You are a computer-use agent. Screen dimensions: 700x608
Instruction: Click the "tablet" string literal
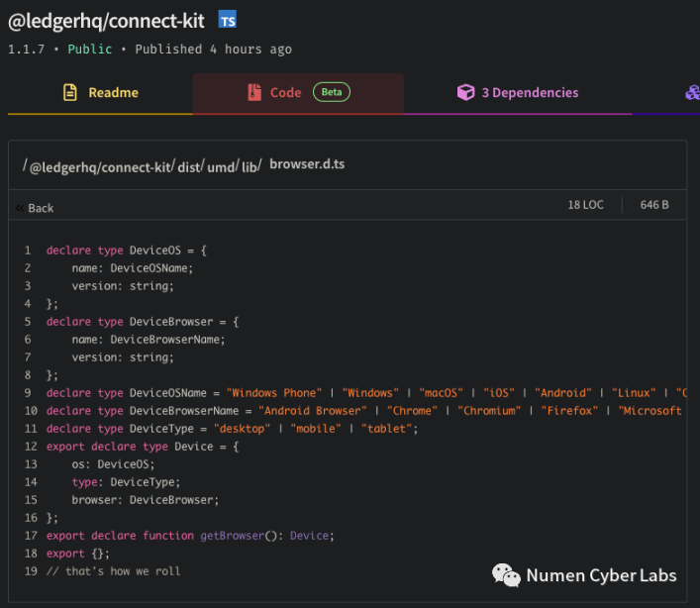pos(386,429)
